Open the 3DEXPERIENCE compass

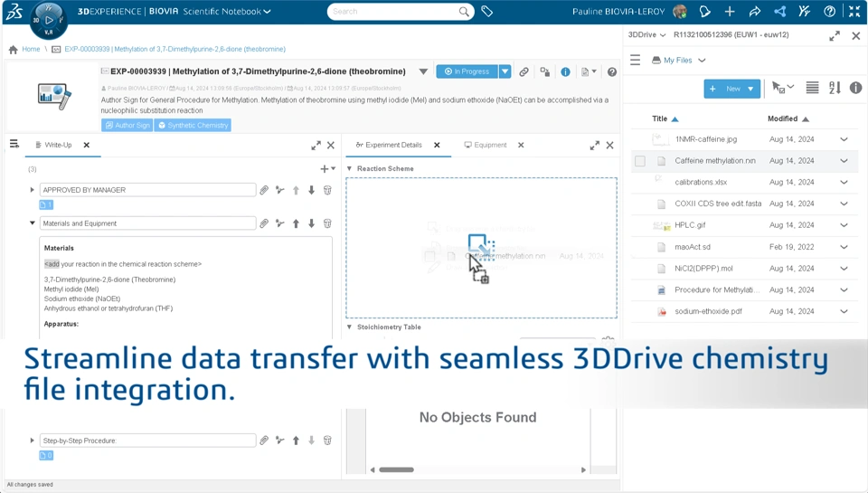pos(49,21)
